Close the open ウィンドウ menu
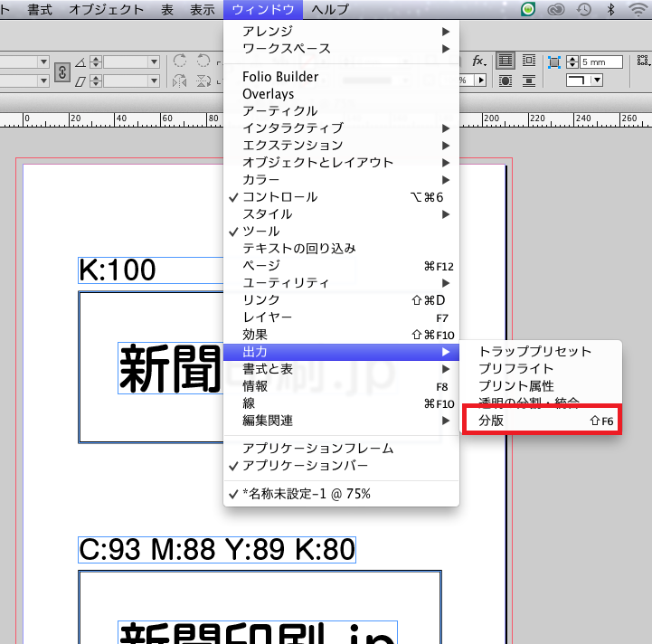The image size is (652, 644). (263, 10)
